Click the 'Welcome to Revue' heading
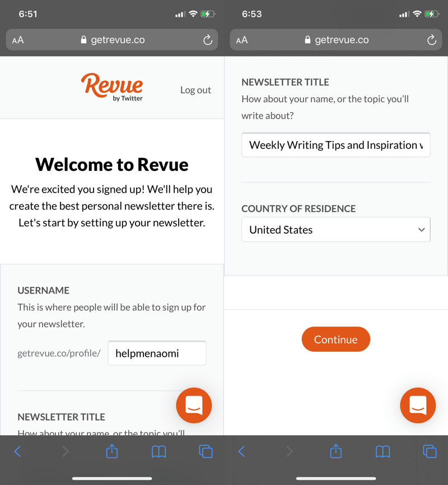448x485 pixels. coord(112,165)
